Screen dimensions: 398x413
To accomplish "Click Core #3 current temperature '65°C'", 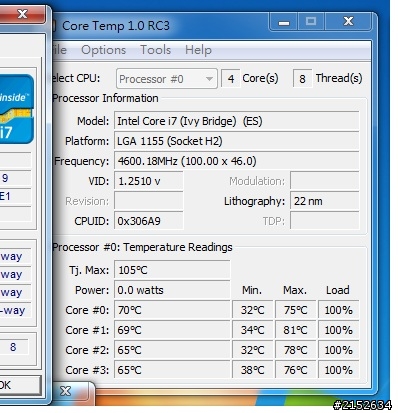I will [x=172, y=369].
